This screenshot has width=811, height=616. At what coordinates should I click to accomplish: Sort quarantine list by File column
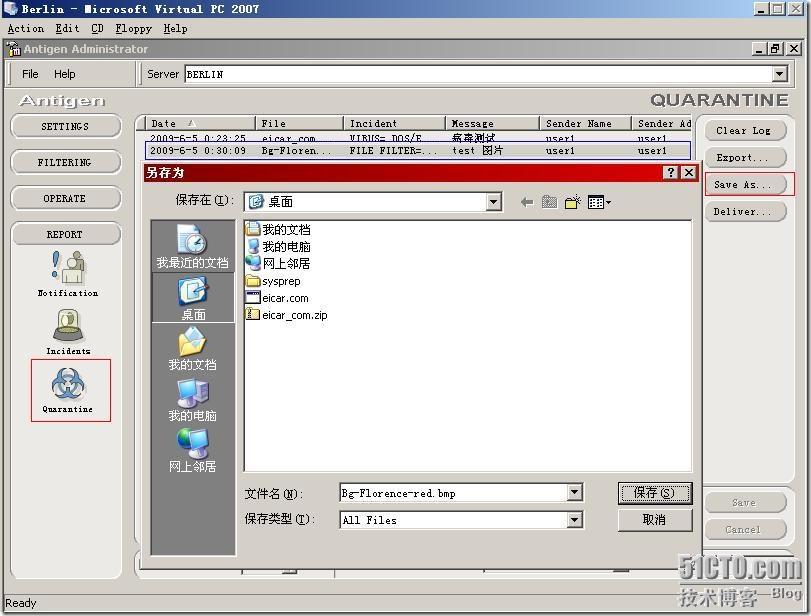coord(299,123)
